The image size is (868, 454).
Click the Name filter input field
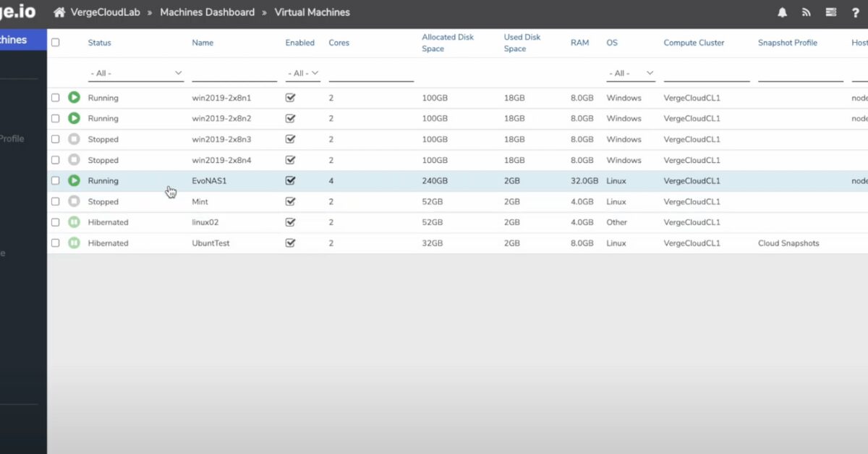pyautogui.click(x=234, y=73)
